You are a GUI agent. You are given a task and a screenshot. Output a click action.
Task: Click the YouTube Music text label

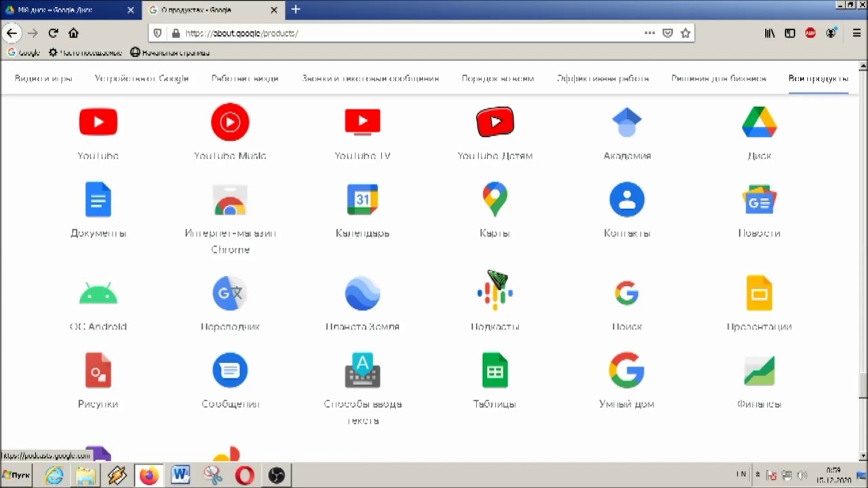click(230, 156)
